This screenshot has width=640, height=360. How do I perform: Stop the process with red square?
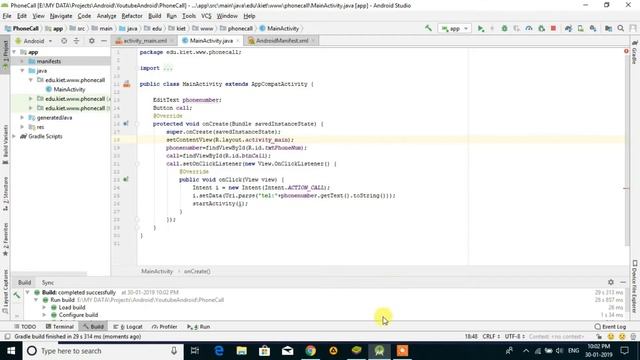point(553,28)
